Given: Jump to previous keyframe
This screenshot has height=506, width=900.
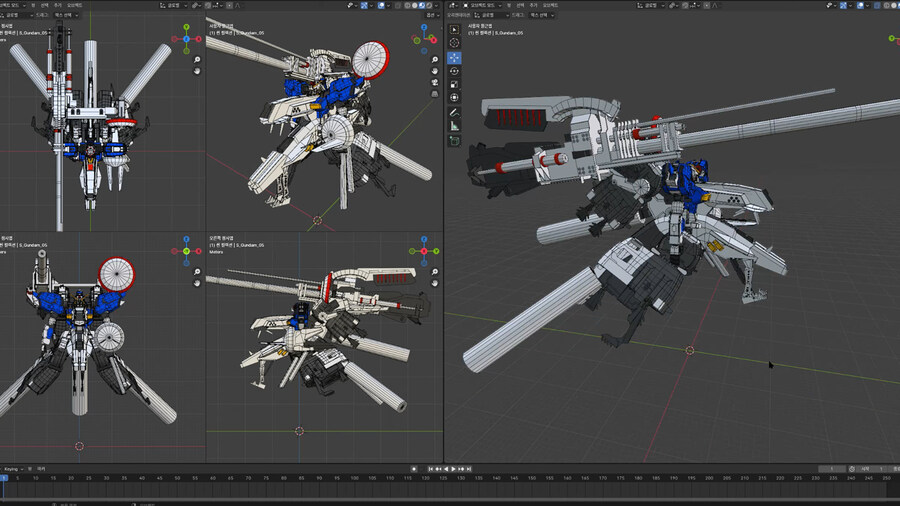Looking at the screenshot, I should coord(438,469).
